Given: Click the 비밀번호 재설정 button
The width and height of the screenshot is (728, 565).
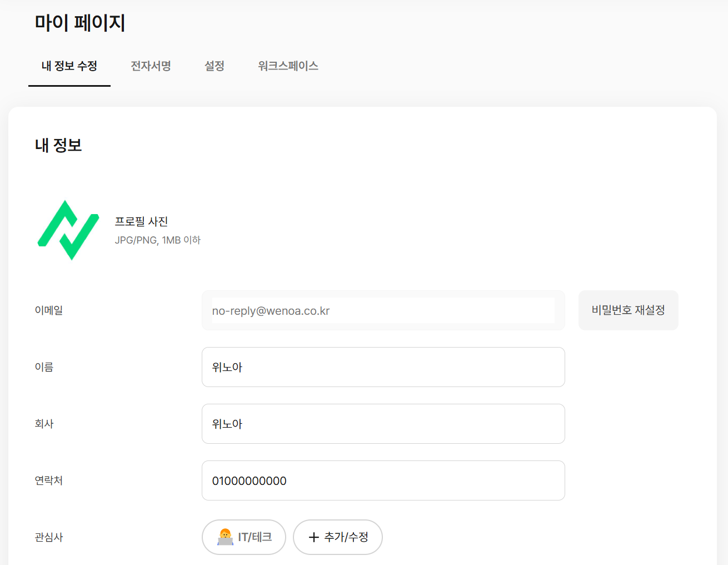Looking at the screenshot, I should [629, 310].
